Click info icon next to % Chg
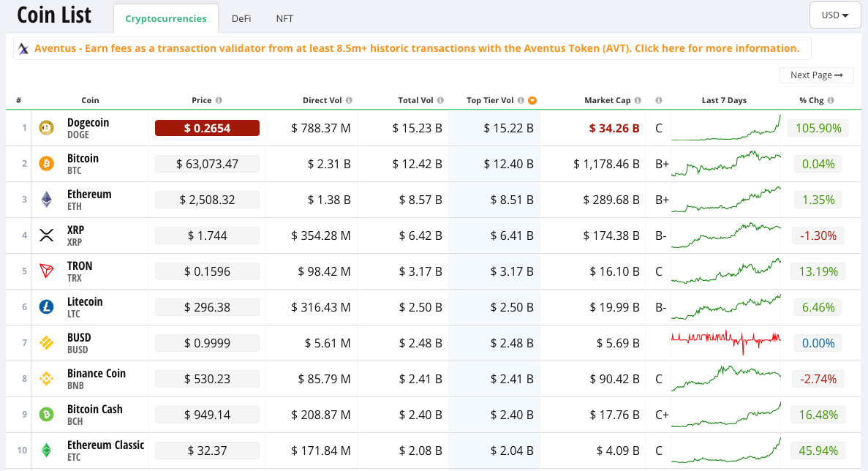The height and width of the screenshot is (471, 868). pyautogui.click(x=831, y=100)
